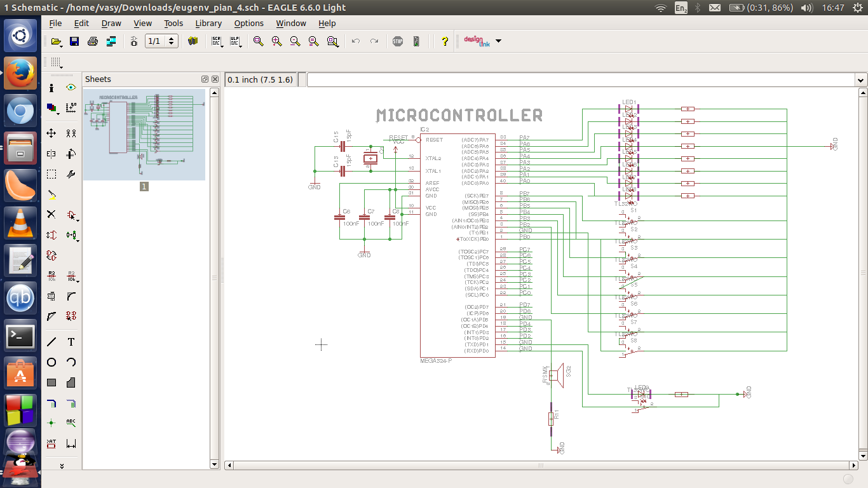The width and height of the screenshot is (868, 488).
Task: Select the Label ABC tool
Action: [71, 423]
